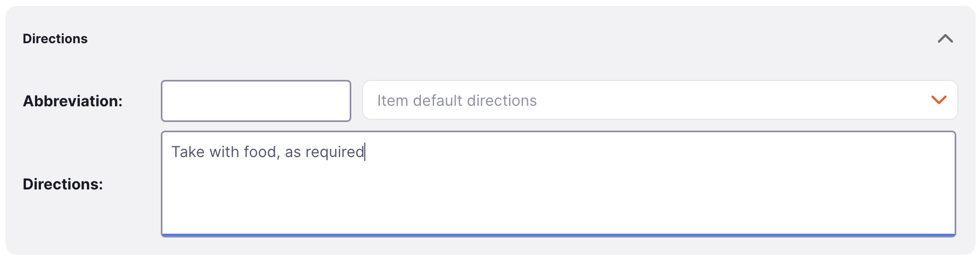This screenshot has height=258, width=980.
Task: Place cursor after the word 'required'
Action: [x=365, y=152]
